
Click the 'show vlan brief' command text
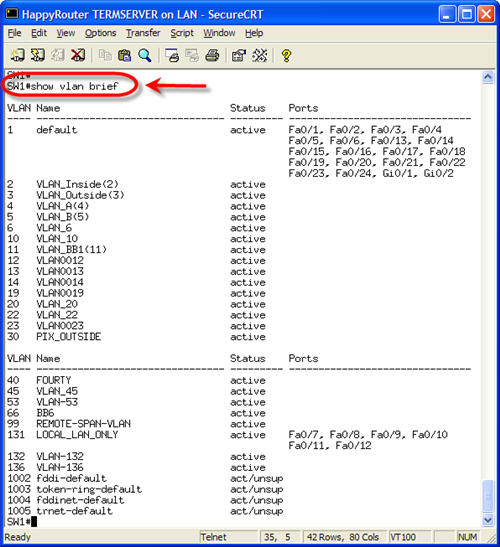click(75, 86)
